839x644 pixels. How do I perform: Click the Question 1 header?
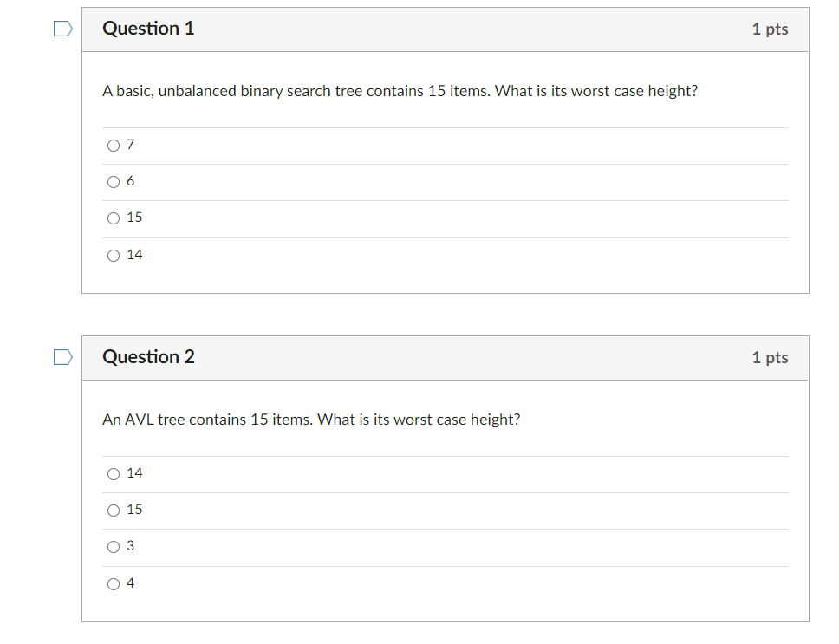[x=148, y=28]
